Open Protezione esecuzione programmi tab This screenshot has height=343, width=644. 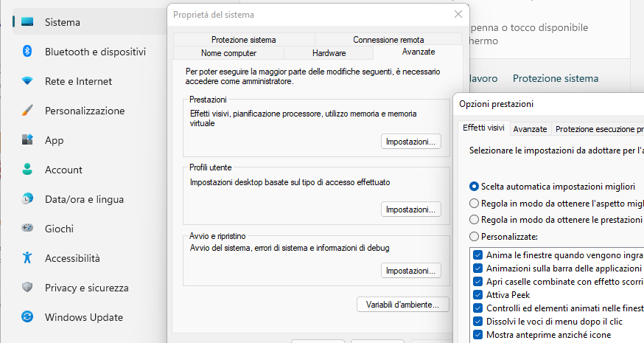(598, 129)
